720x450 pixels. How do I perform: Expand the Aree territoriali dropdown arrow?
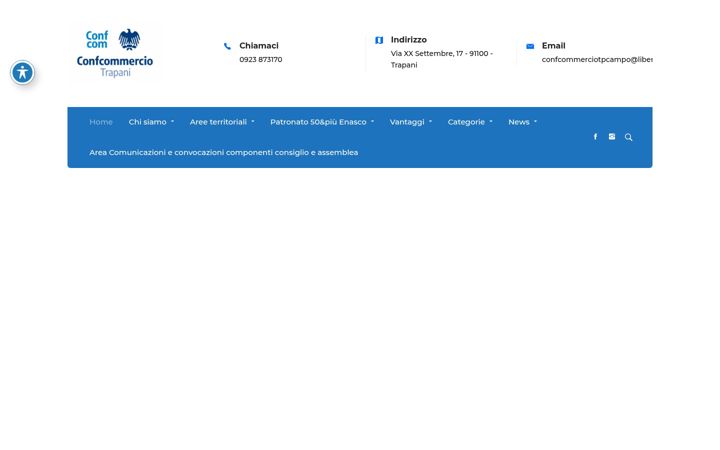click(253, 122)
